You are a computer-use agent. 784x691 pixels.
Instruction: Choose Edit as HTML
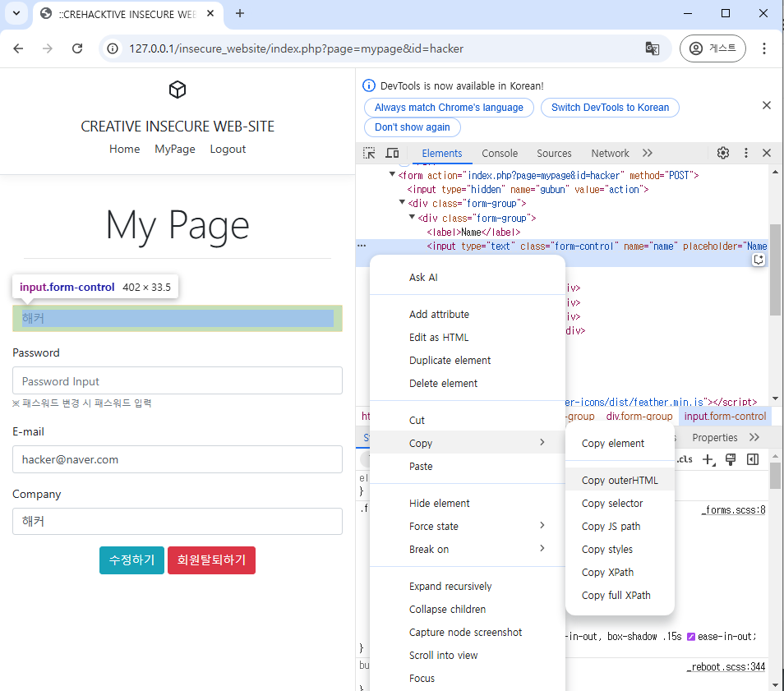point(468,338)
